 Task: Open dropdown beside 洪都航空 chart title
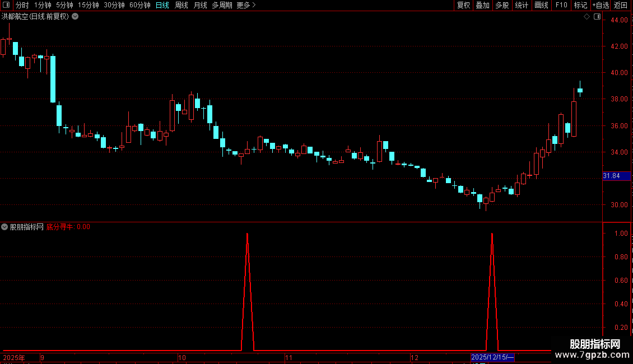[x=75, y=17]
